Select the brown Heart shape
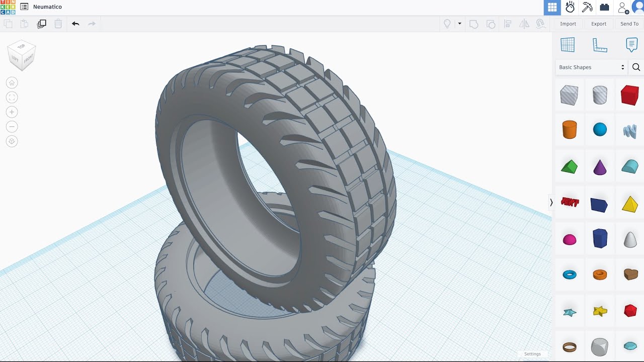 pyautogui.click(x=630, y=274)
